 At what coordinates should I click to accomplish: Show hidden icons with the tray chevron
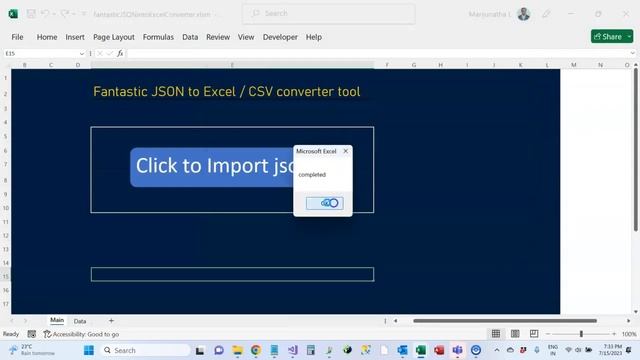tap(497, 350)
